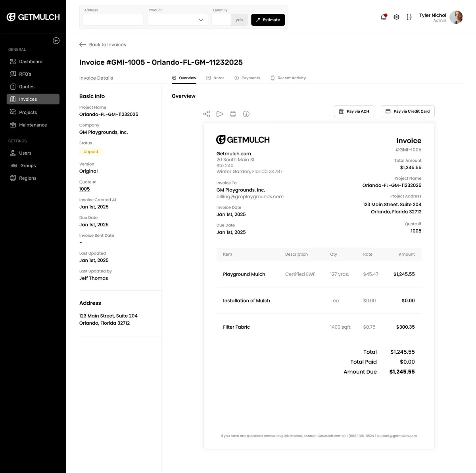Click the Dashboard icon in sidebar
This screenshot has height=473, width=476.
pyautogui.click(x=13, y=61)
